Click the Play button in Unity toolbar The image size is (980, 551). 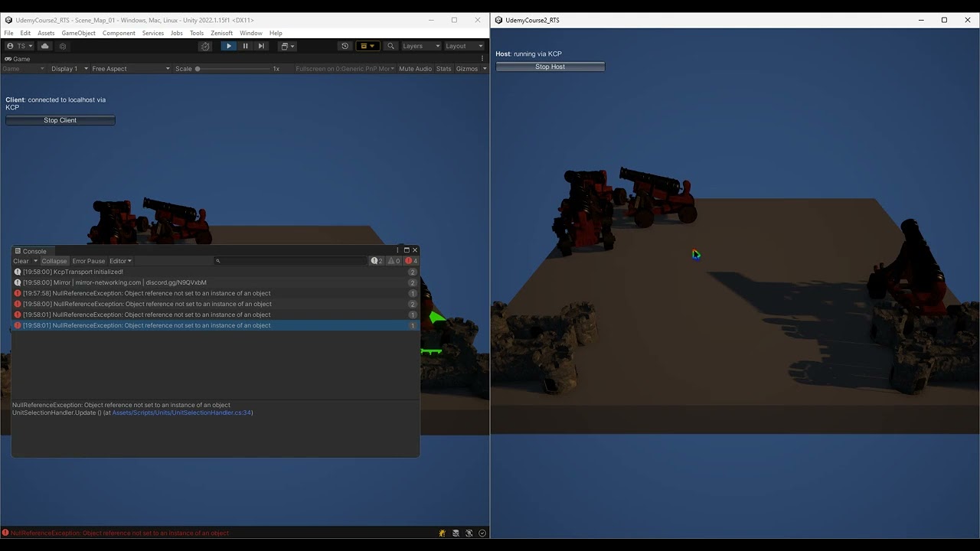(228, 46)
